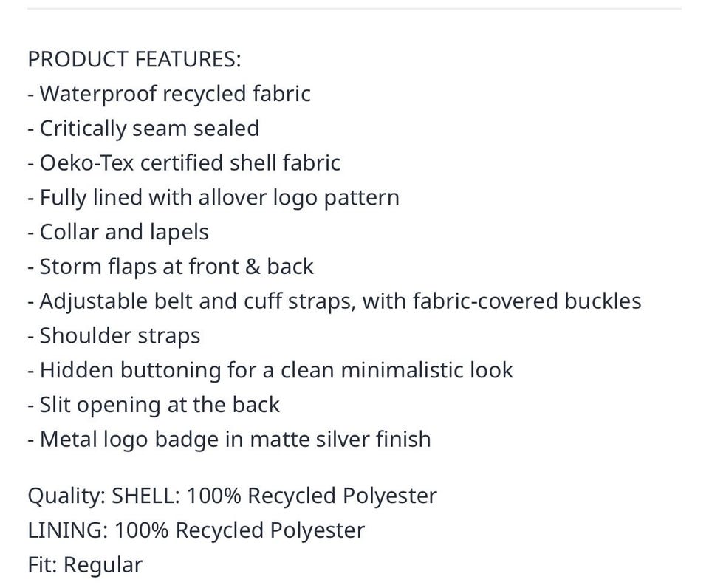Click Slit opening at the back line
709x588 pixels.
[154, 406]
